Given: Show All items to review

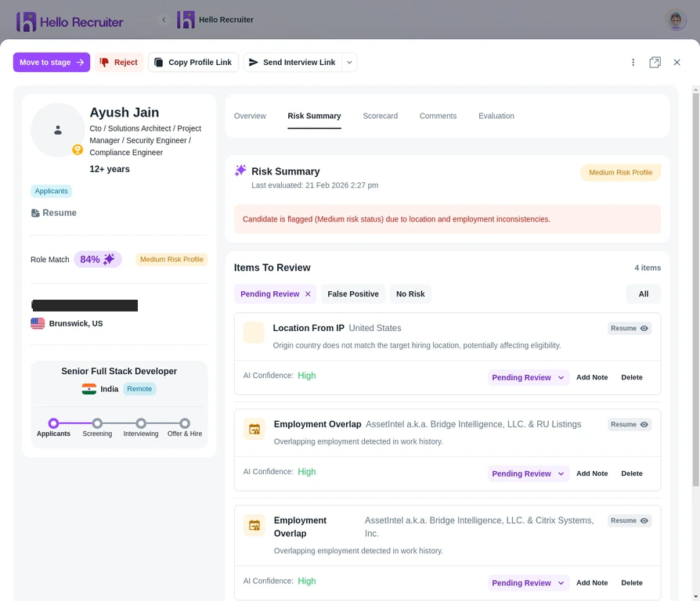Looking at the screenshot, I should coord(643,294).
